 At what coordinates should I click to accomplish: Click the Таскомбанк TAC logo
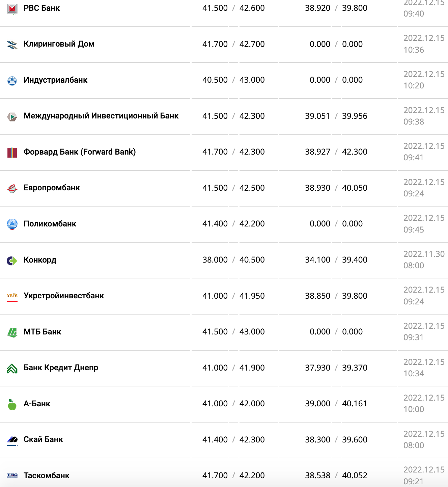click(x=12, y=476)
